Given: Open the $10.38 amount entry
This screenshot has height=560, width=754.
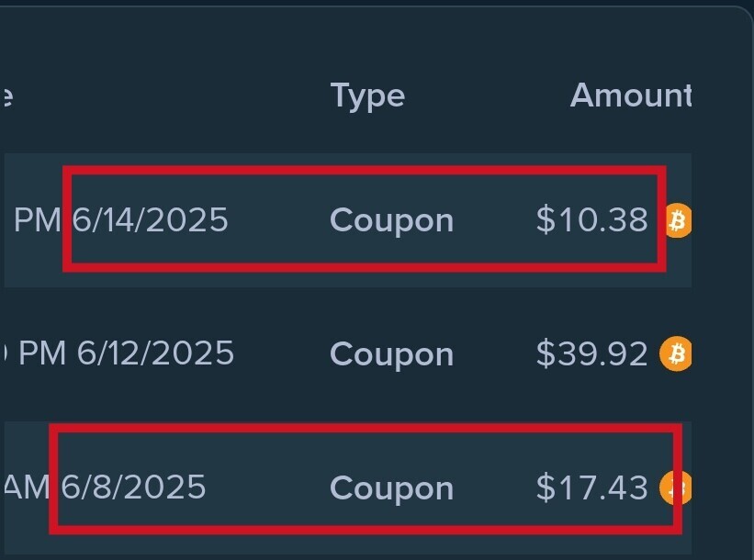Looking at the screenshot, I should click(x=592, y=220).
